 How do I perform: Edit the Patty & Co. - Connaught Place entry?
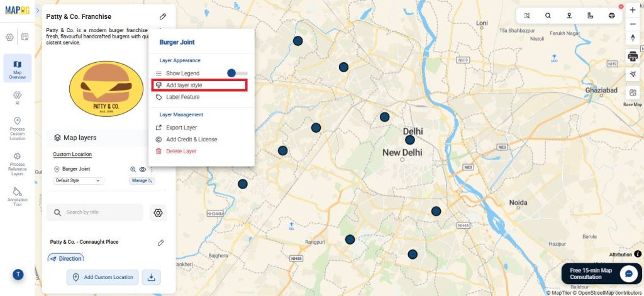[161, 243]
